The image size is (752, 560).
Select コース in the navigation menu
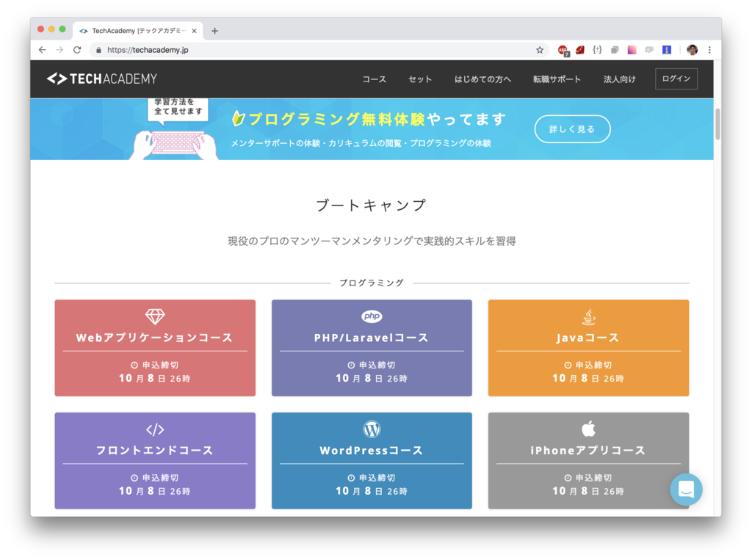pos(375,79)
